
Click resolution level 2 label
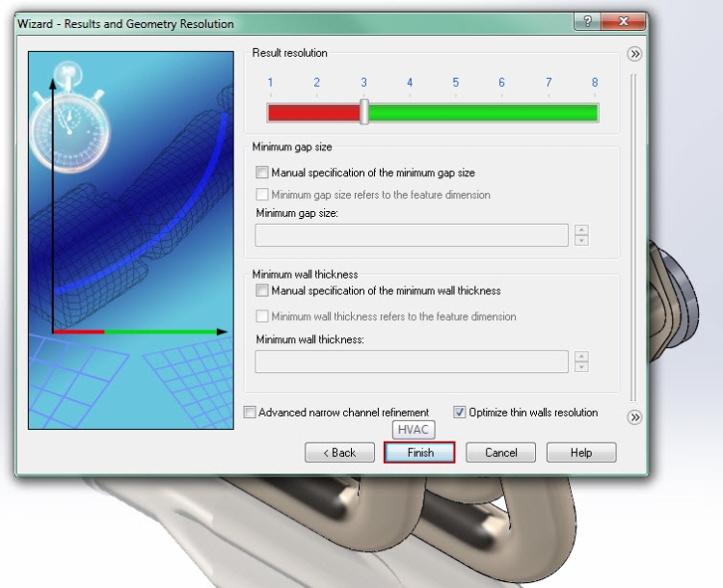[317, 83]
